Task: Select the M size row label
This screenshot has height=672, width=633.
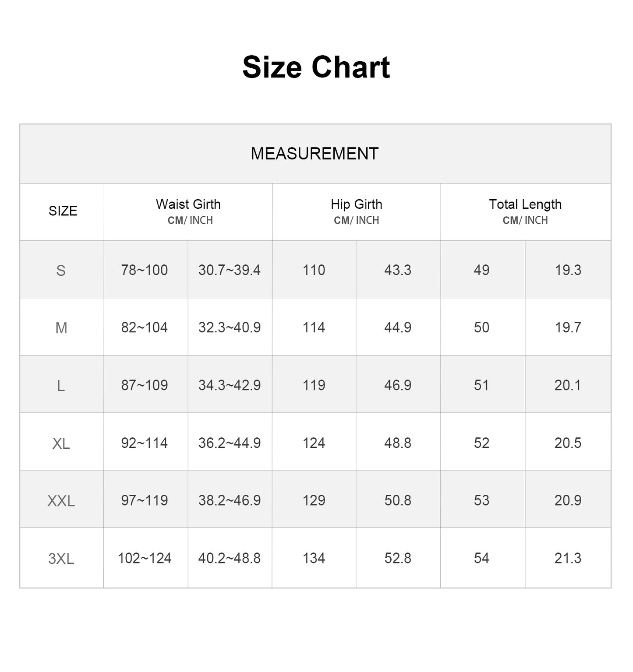Action: pyautogui.click(x=61, y=328)
